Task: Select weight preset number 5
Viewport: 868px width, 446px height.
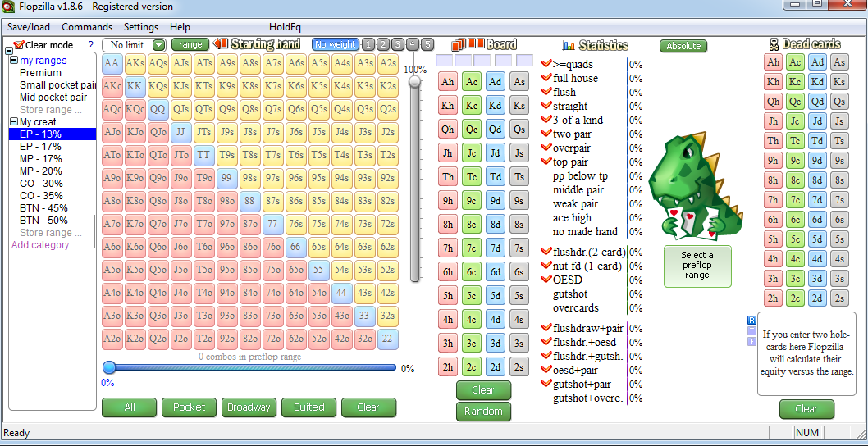Action: tap(427, 45)
